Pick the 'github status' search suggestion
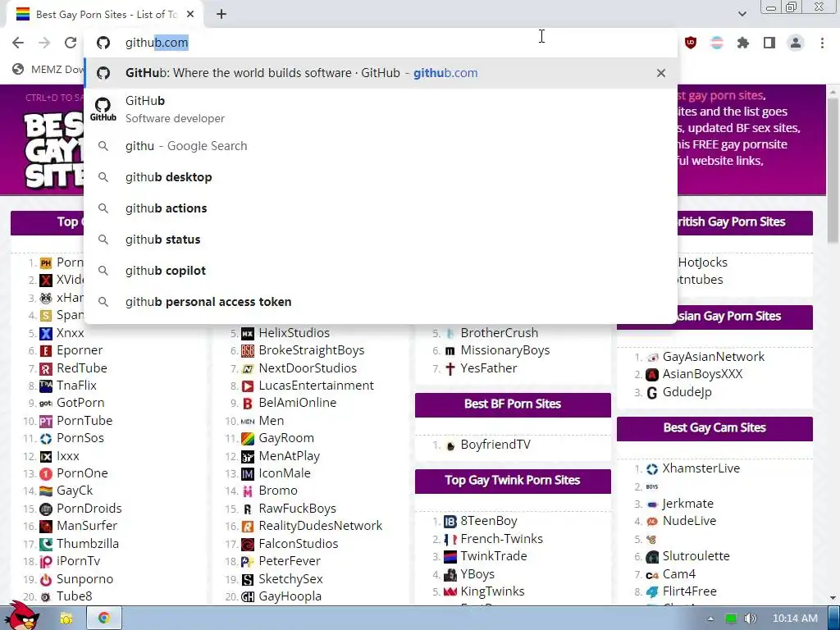The width and height of the screenshot is (840, 630). (381, 239)
